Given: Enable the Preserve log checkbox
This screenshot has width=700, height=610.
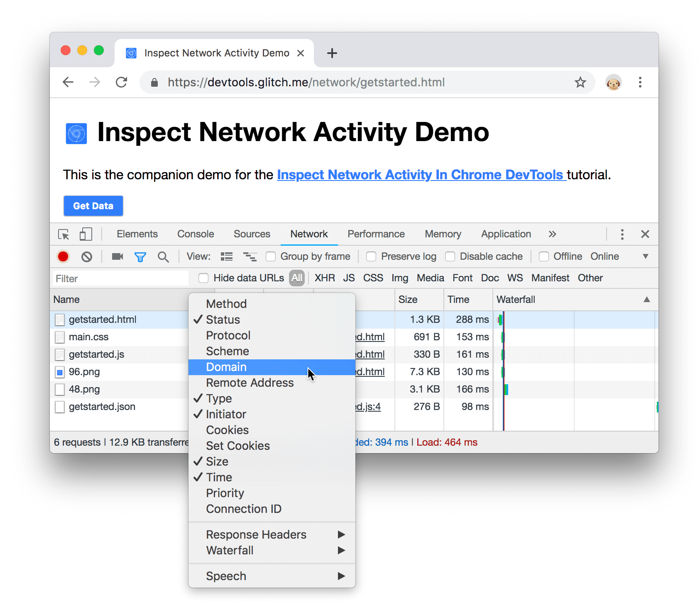Looking at the screenshot, I should 371,256.
